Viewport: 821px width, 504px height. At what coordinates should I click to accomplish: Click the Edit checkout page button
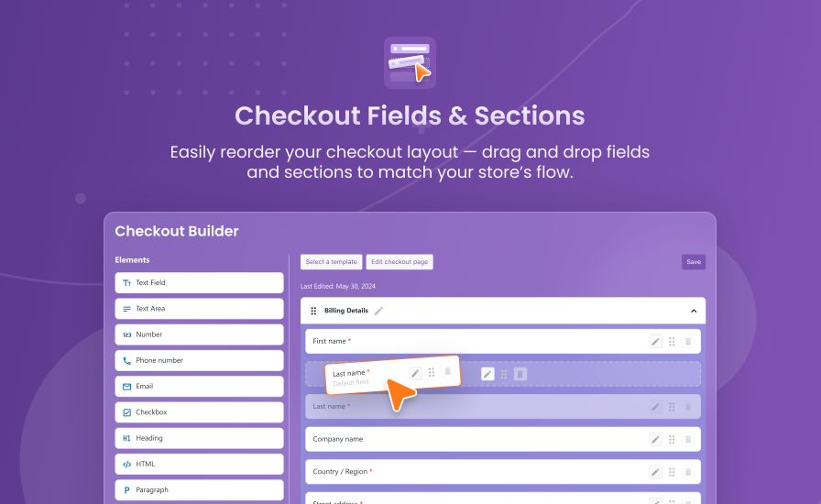[400, 262]
